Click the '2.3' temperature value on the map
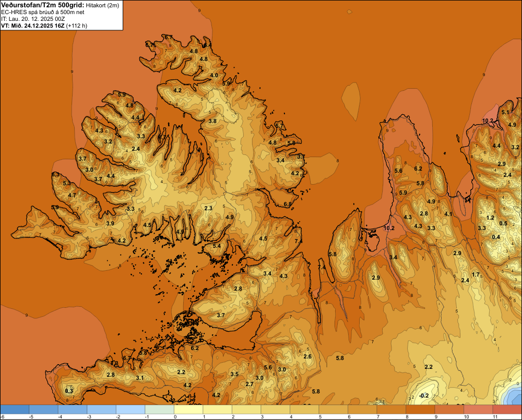This screenshot has width=522, height=420. tap(208, 208)
